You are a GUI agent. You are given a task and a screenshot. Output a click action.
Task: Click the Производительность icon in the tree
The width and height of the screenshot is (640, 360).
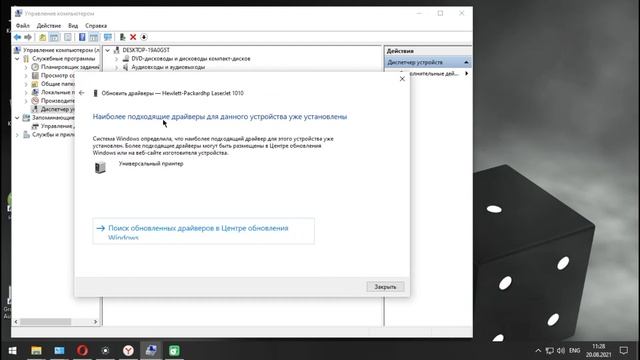[35, 100]
